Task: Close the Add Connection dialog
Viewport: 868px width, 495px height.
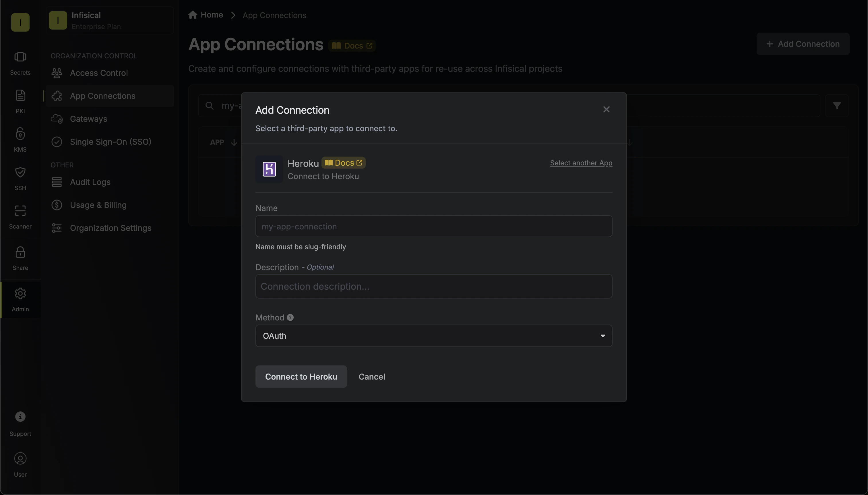Action: click(x=606, y=109)
